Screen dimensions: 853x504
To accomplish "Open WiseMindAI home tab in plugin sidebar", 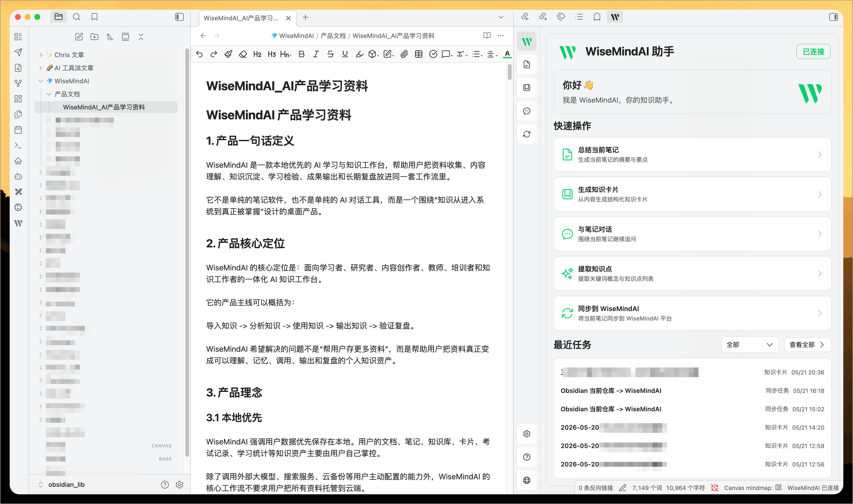I will 527,42.
